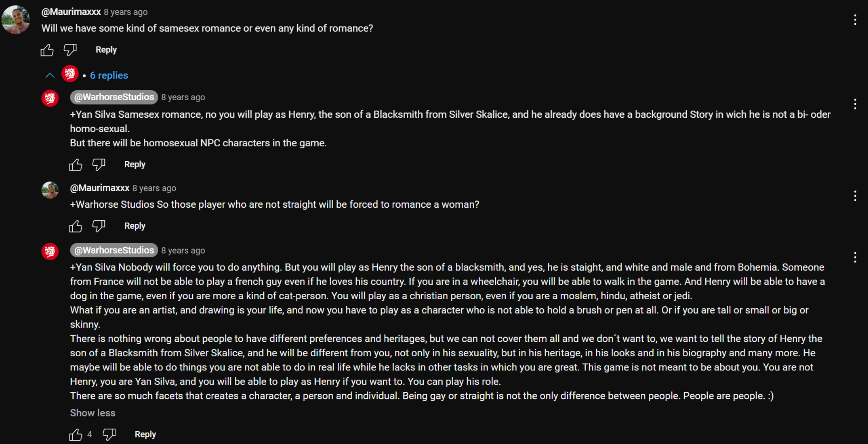Reply to the top Maurimaxxx comment
This screenshot has width=868, height=444.
point(106,50)
